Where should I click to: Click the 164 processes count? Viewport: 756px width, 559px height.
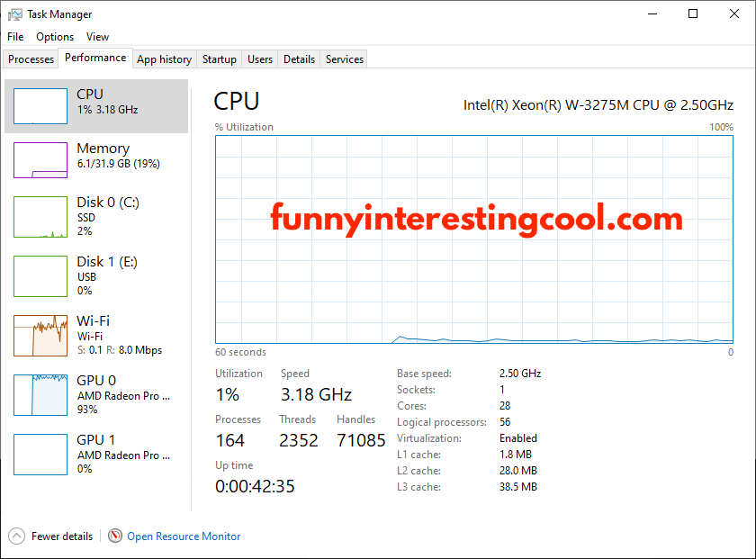tap(230, 440)
